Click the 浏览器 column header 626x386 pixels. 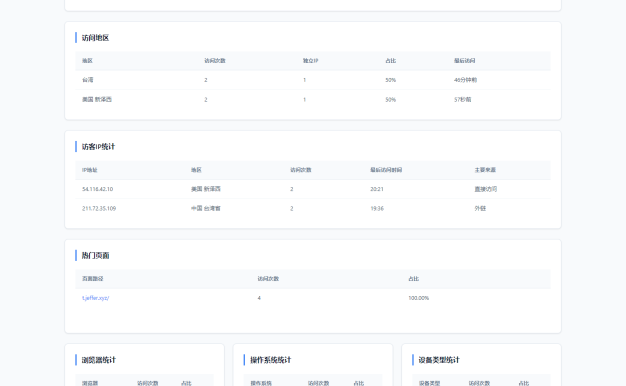tap(90, 383)
